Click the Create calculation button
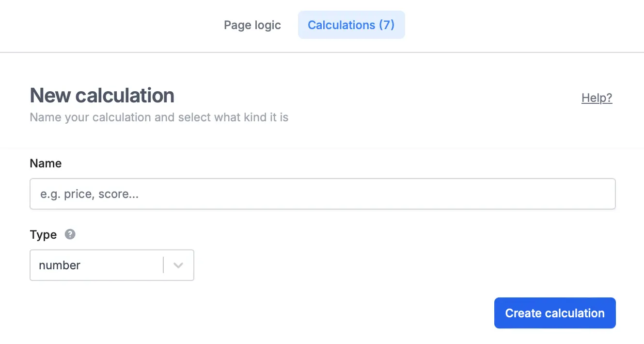 click(x=554, y=313)
